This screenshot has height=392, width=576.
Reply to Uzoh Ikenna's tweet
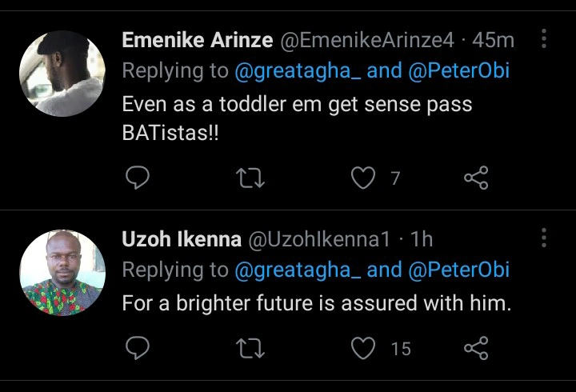138,348
